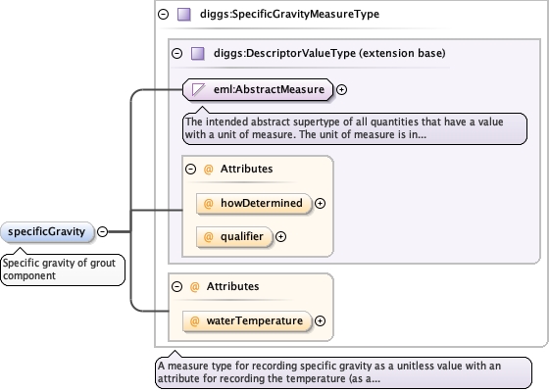550x392 pixels.
Task: Collapse the diggs:SpecificGravityMeasureType group
Action: click(x=163, y=14)
